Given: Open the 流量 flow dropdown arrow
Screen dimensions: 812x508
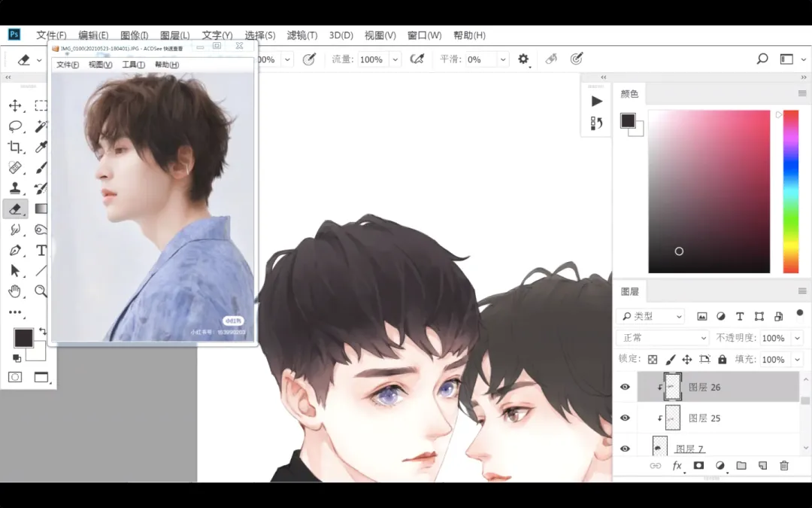Looking at the screenshot, I should [x=395, y=59].
